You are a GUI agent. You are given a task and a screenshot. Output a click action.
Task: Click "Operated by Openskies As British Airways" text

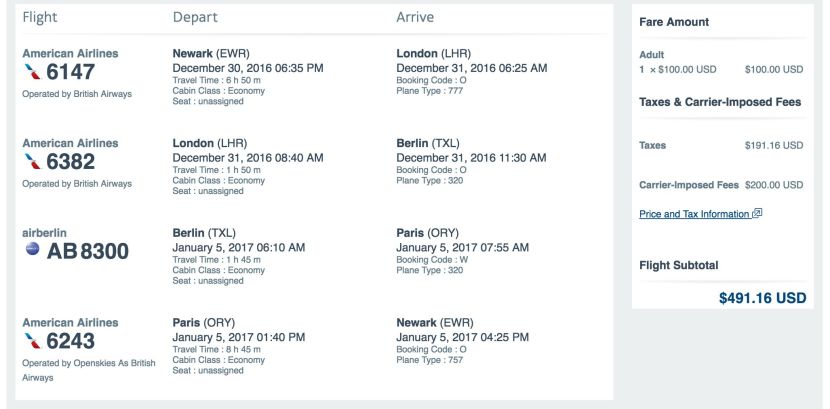tap(88, 370)
